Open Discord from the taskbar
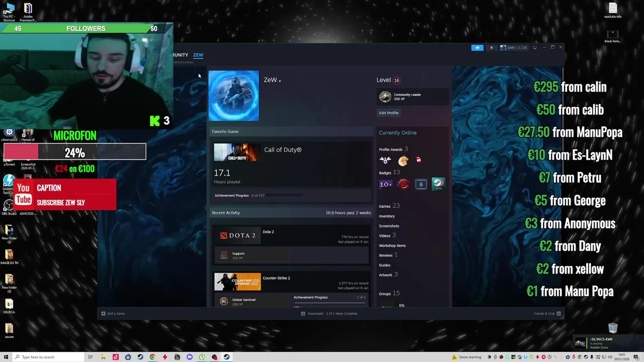The image size is (644, 362). pyautogui.click(x=190, y=357)
